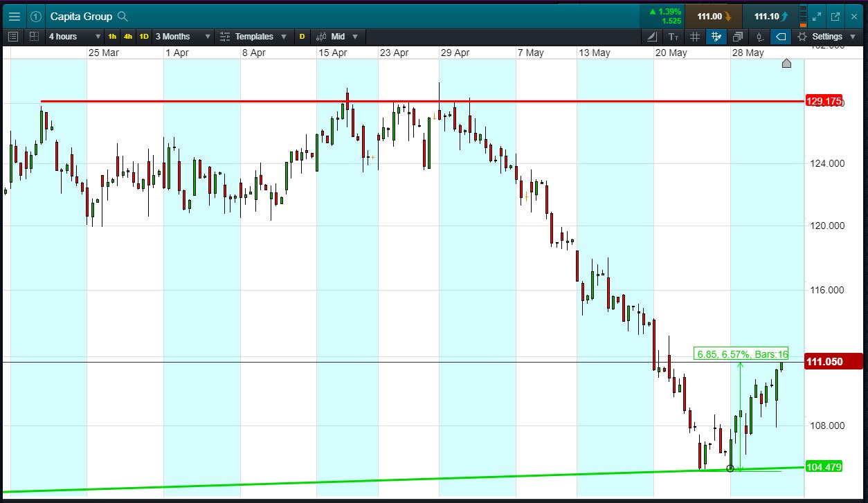
Task: Select the text annotation tool
Action: click(x=673, y=36)
